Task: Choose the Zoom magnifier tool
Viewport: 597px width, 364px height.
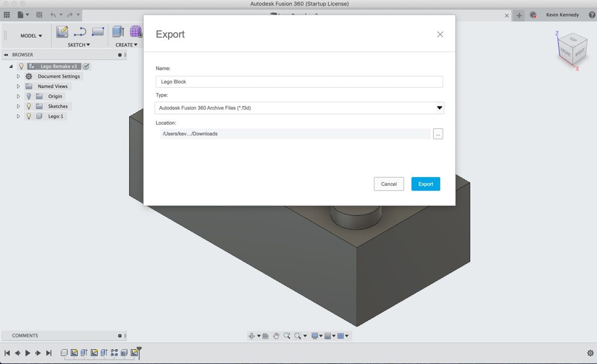Action: click(x=287, y=336)
